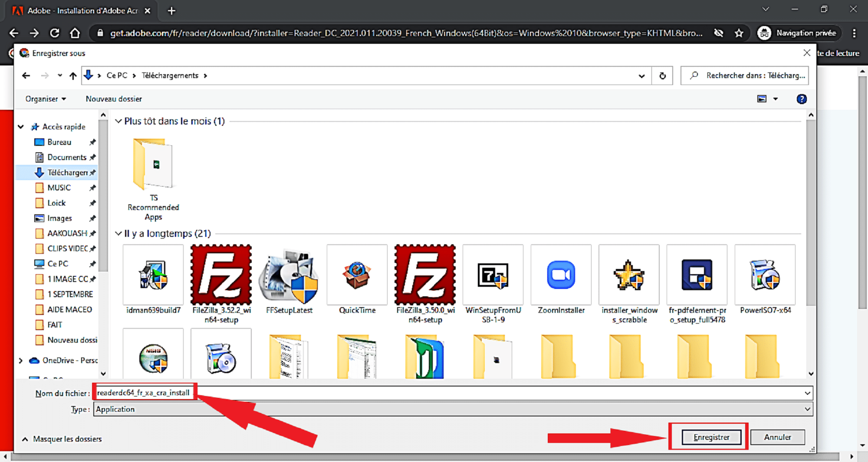Select the FileZilla_3.50.0_win64-setup file
The image size is (868, 462).
click(x=425, y=284)
